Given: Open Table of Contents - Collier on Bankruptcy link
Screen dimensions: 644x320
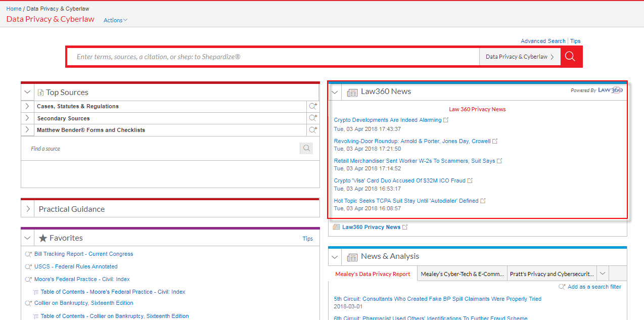Looking at the screenshot, I should click(x=115, y=316).
